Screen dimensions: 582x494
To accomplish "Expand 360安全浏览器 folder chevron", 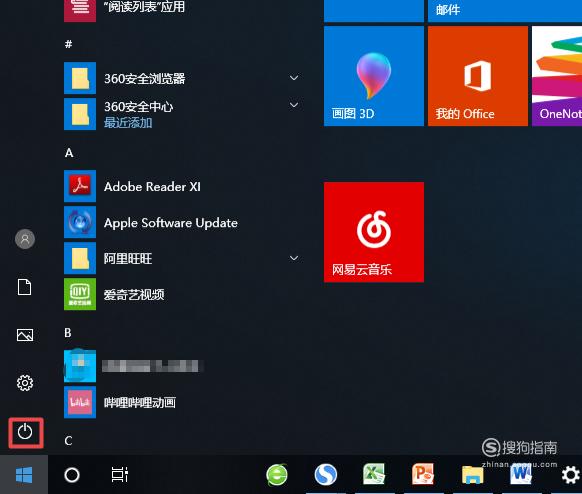I will 294,78.
